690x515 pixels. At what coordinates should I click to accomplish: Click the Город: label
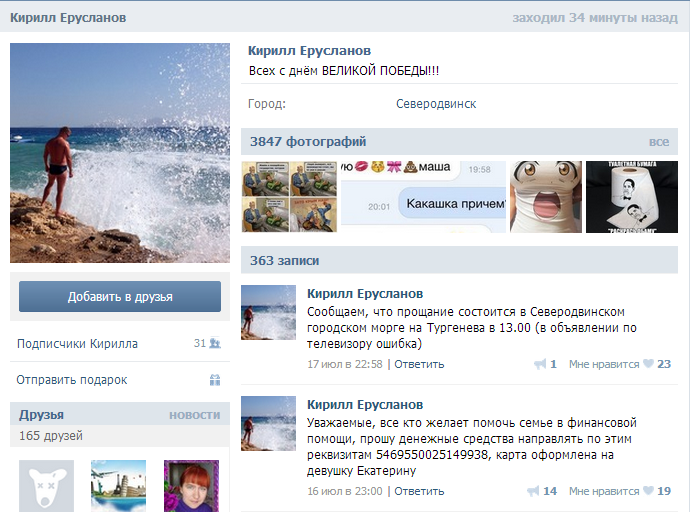(267, 104)
